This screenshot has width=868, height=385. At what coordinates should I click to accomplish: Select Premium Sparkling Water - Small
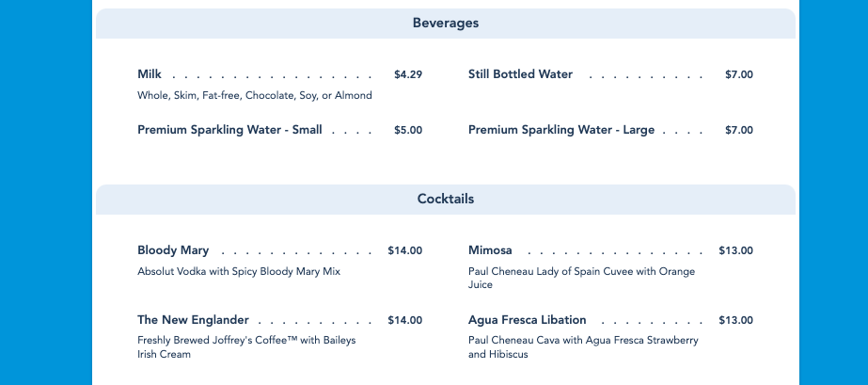[229, 130]
